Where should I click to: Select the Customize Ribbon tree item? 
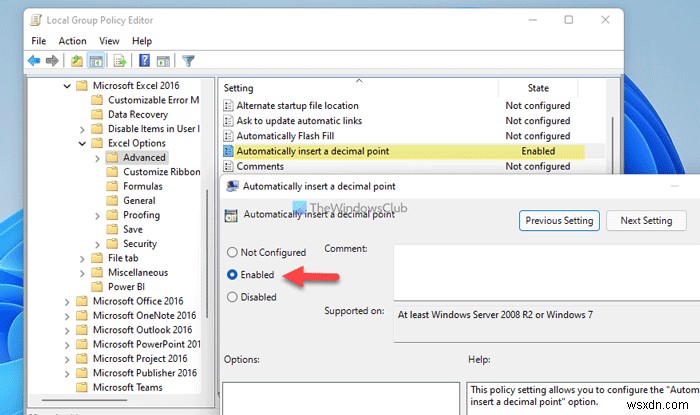pos(162,172)
